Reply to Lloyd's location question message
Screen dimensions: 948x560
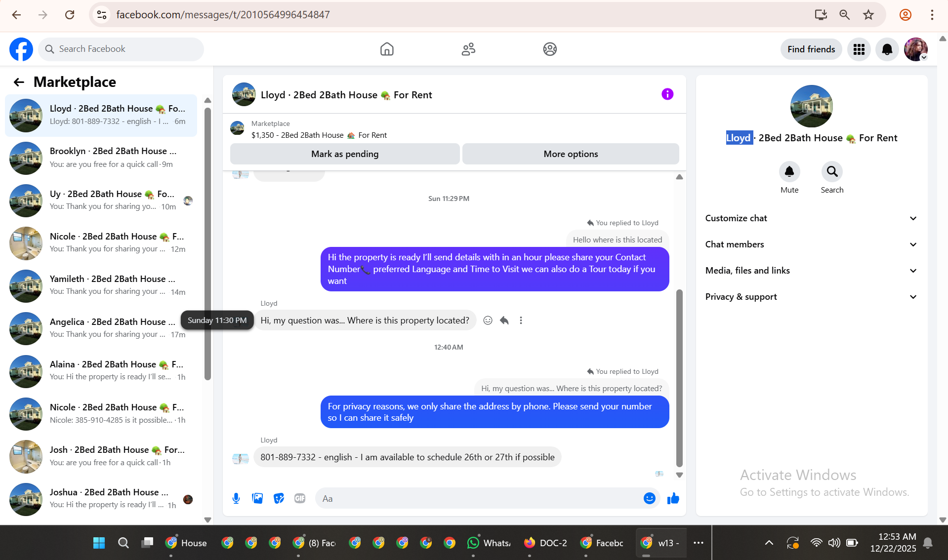[x=504, y=320]
